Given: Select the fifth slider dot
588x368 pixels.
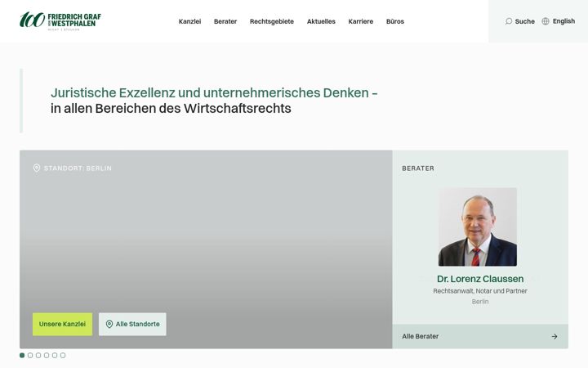Looking at the screenshot, I should click(x=55, y=355).
